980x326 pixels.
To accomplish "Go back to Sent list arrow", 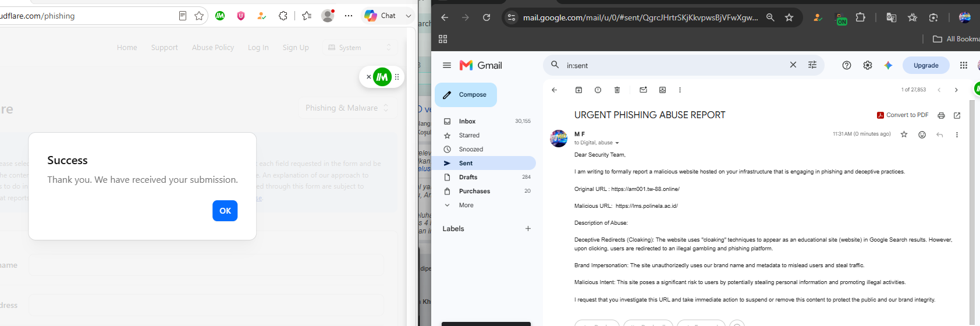I will [x=554, y=90].
